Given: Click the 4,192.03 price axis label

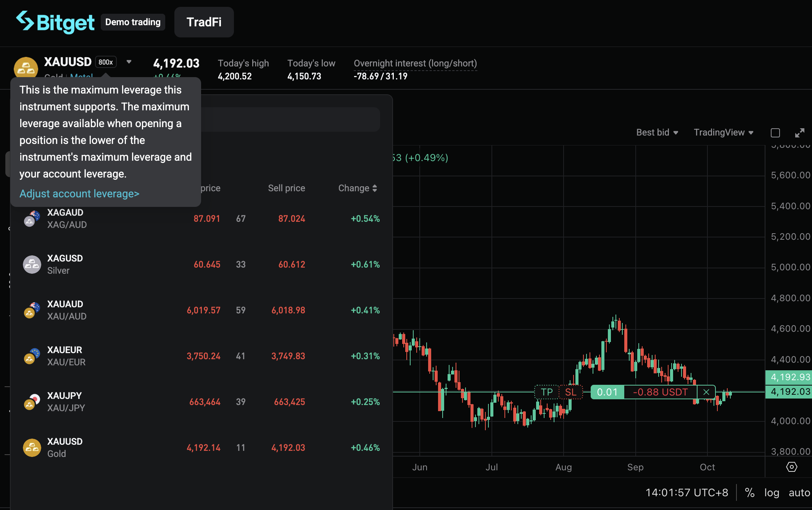Looking at the screenshot, I should point(789,392).
